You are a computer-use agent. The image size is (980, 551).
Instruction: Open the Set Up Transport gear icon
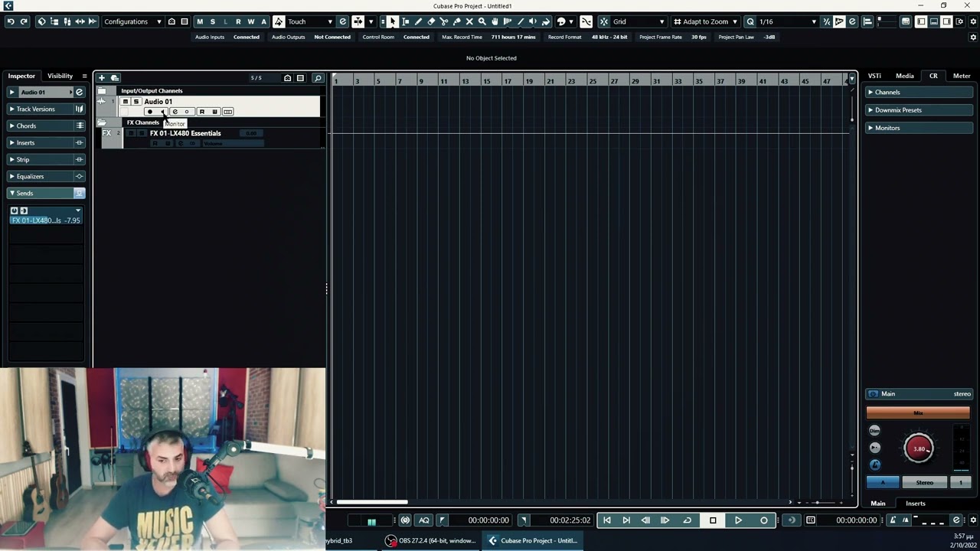pyautogui.click(x=973, y=520)
